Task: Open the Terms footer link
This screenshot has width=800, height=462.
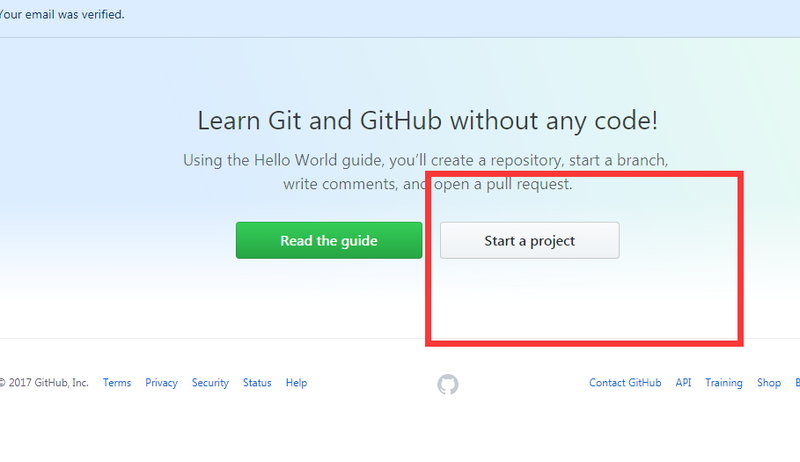Action: 117,382
